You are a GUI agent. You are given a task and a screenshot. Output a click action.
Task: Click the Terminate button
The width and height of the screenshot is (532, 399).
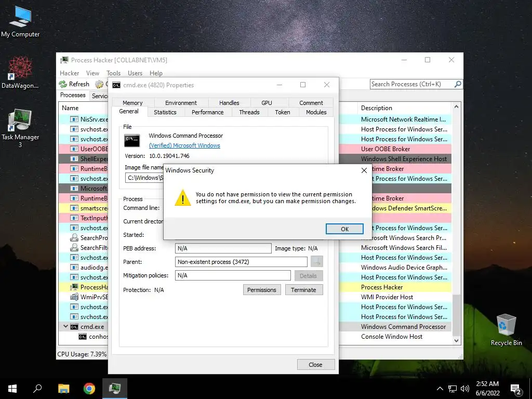pyautogui.click(x=303, y=290)
